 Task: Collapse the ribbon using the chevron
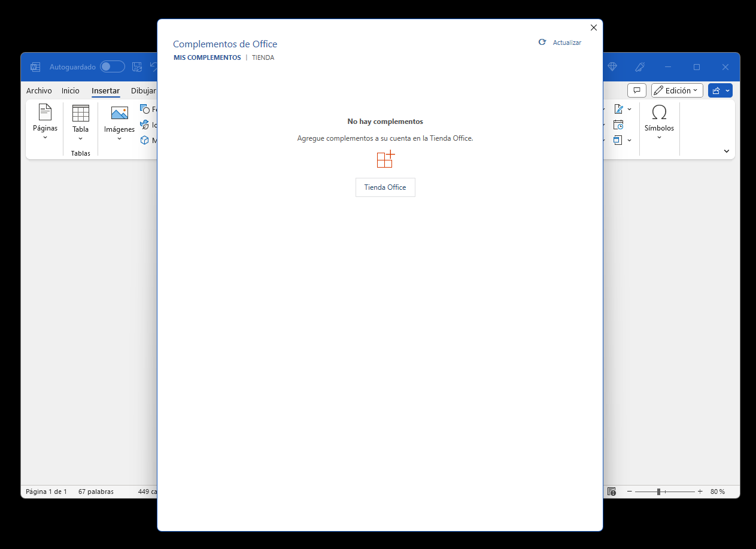[x=727, y=151]
